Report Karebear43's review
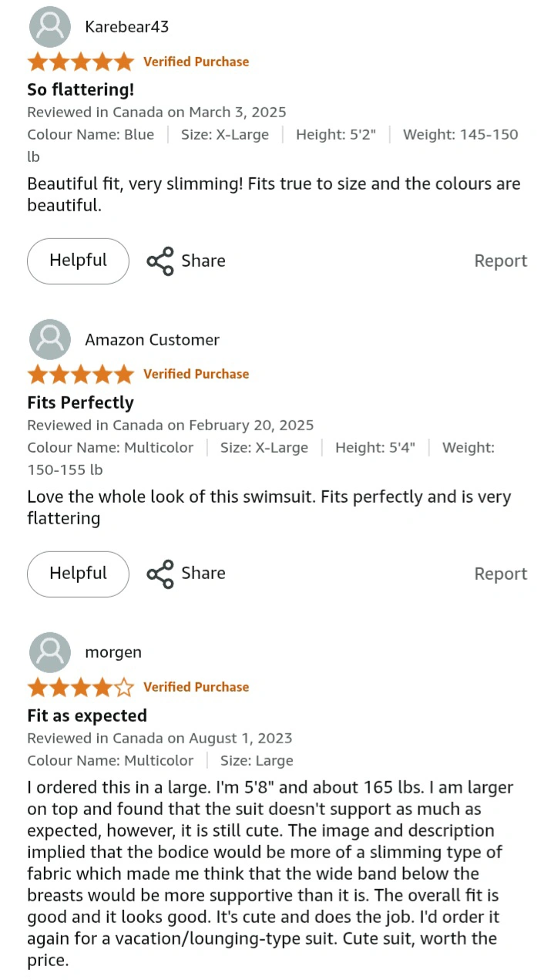The width and height of the screenshot is (551, 980). 501,261
